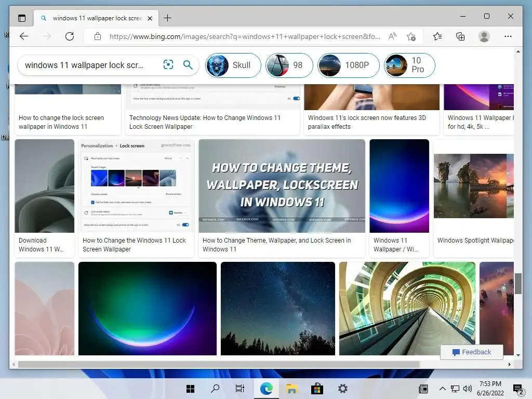The height and width of the screenshot is (399, 532).
Task: Open 'How to Change Theme, Wallpaper, and Lock Screen' caption
Action: click(276, 245)
